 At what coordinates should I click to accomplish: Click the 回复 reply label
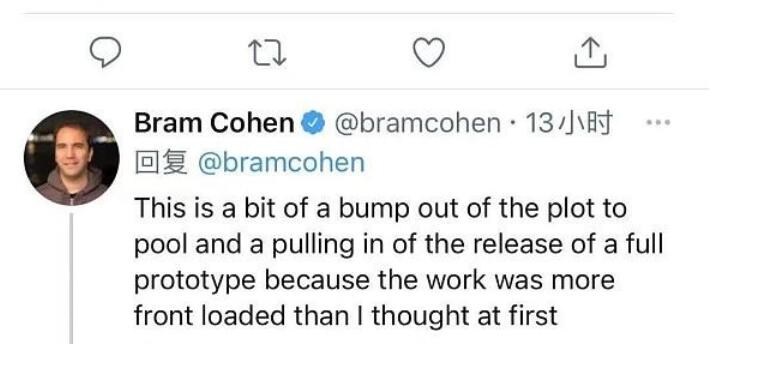coord(161,162)
